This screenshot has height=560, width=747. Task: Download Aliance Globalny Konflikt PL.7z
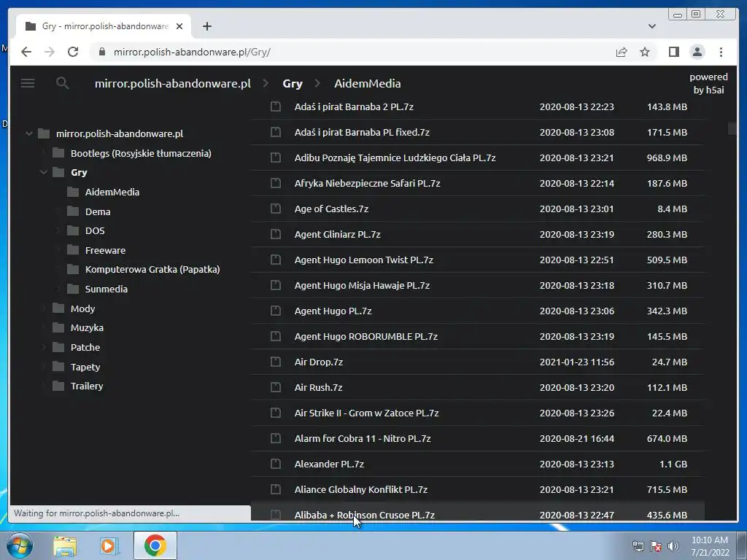pyautogui.click(x=361, y=489)
